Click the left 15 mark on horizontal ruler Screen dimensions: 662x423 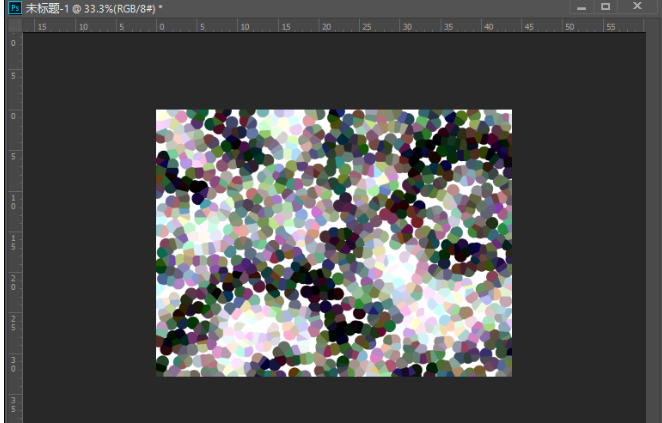point(42,26)
